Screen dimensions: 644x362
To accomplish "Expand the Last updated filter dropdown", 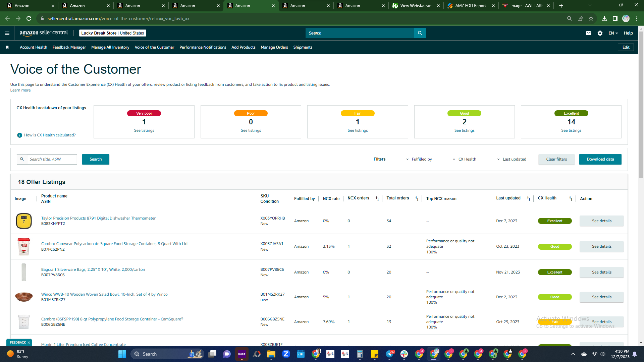I will pyautogui.click(x=512, y=159).
